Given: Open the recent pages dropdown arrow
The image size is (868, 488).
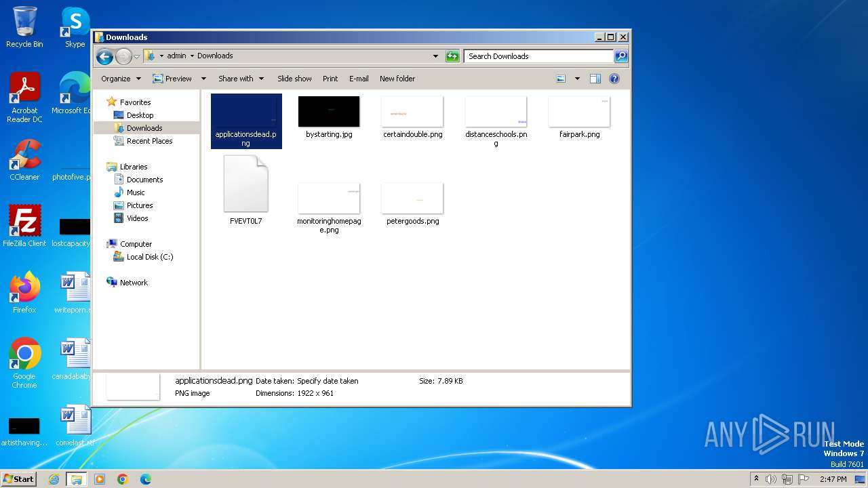Looking at the screenshot, I should [x=136, y=56].
